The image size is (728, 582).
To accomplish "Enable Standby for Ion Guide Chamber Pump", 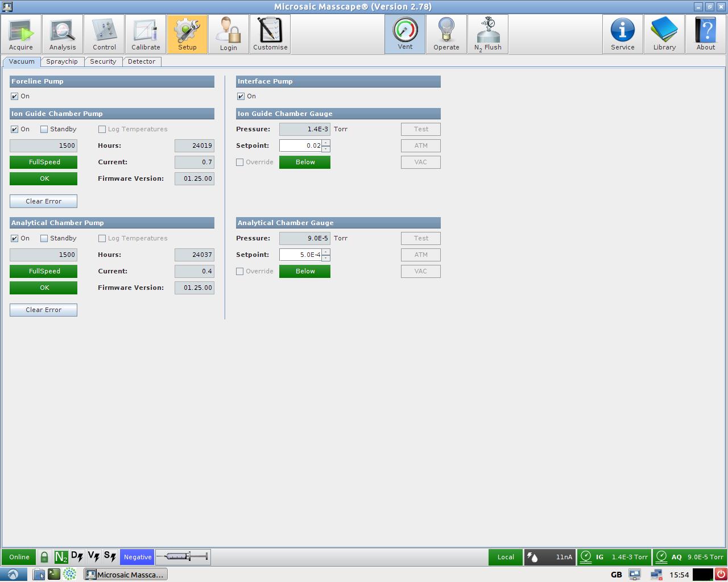I will pos(44,130).
